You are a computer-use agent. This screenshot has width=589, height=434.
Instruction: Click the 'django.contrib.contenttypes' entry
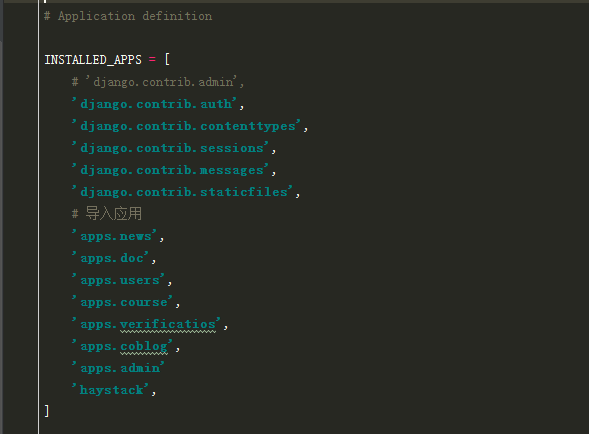(186, 126)
